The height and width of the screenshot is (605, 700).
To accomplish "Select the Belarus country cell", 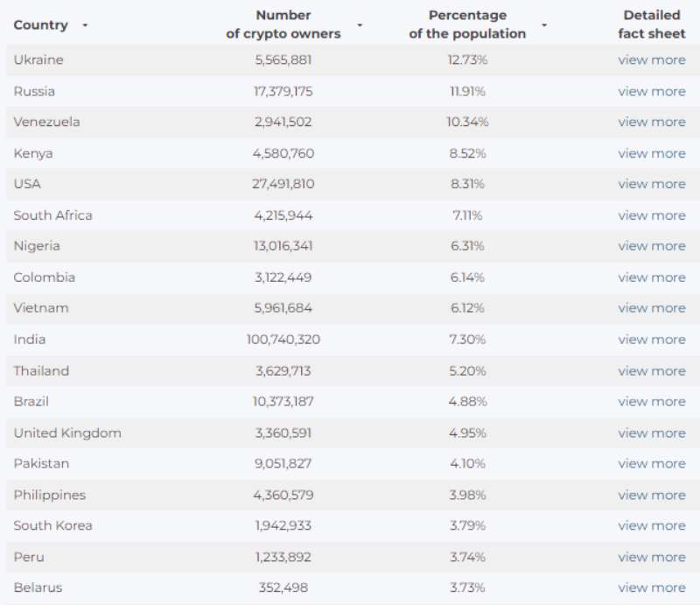I will pos(38,587).
